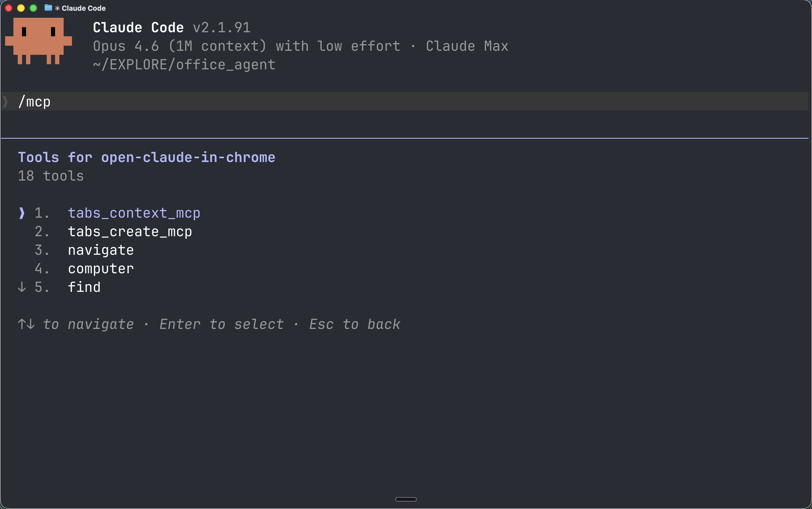Click the folder icon in the title bar
The image size is (812, 509).
pos(48,8)
